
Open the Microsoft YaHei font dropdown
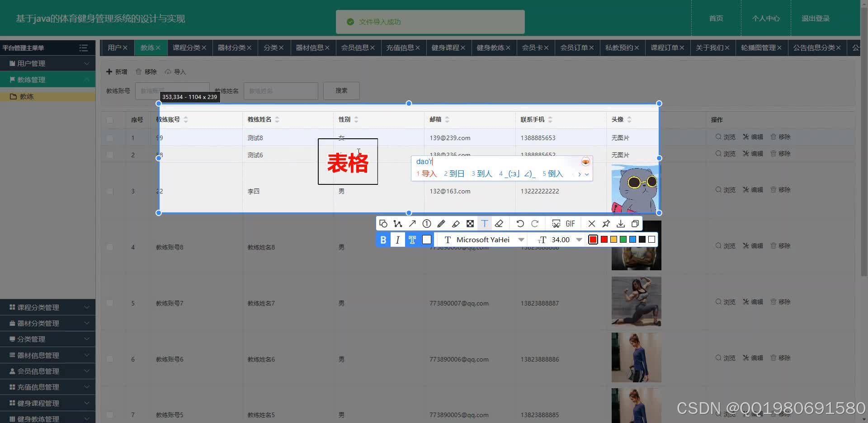[x=521, y=240]
